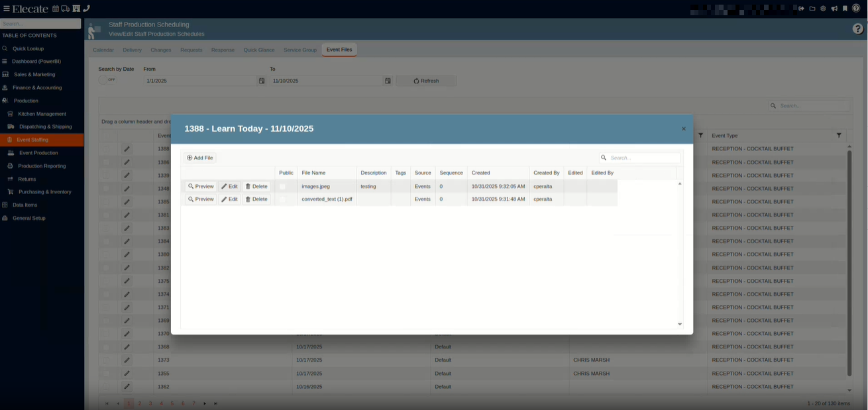Open the bookmark icon in top bar

845,9
